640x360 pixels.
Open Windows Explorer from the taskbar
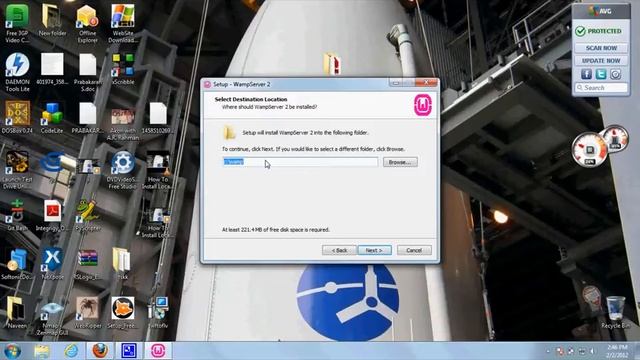tap(42, 351)
